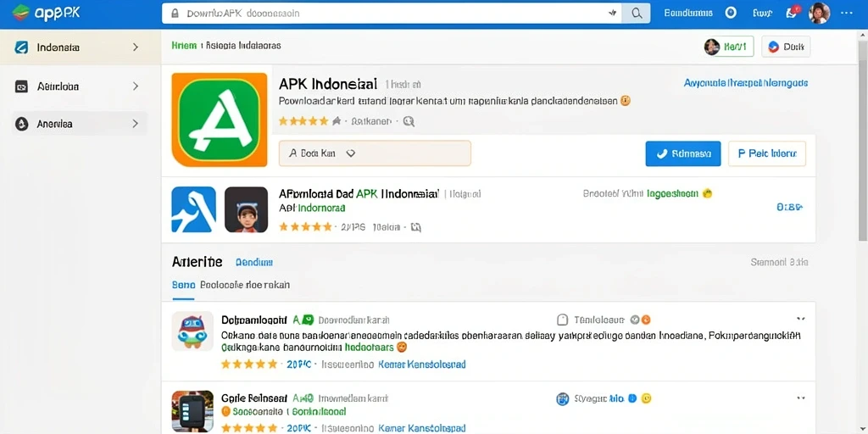Image resolution: width=868 pixels, height=434 pixels.
Task: Click the 'Kemar Kanstolesnad' link in Gorle Reinseal row
Action: (x=422, y=428)
